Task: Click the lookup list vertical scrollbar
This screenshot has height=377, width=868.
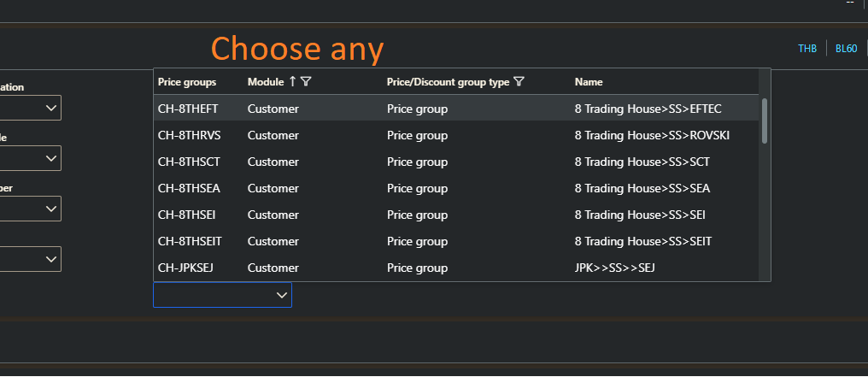Action: click(x=765, y=121)
